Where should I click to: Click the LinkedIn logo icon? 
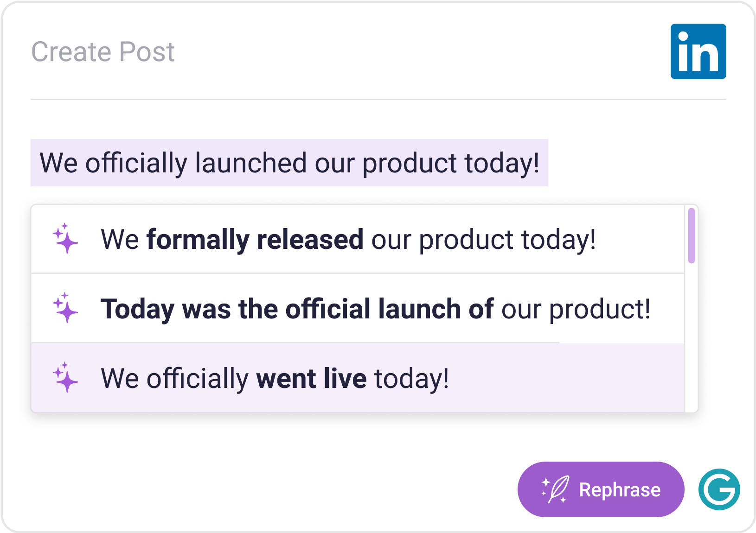pyautogui.click(x=698, y=51)
